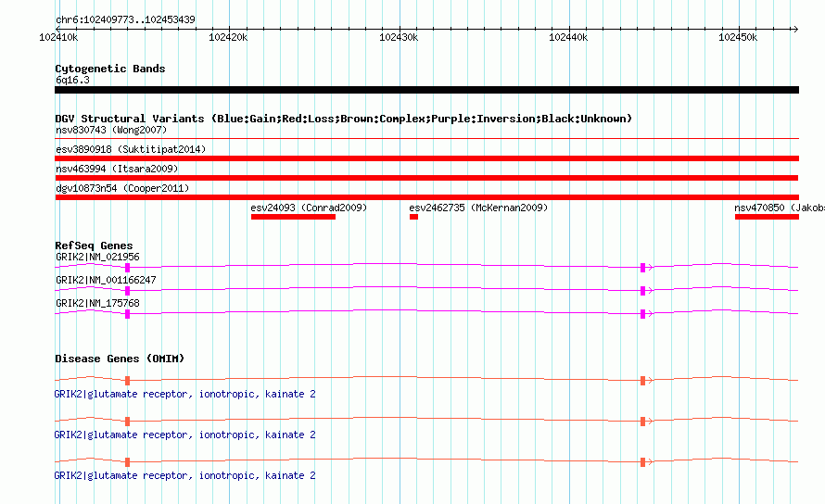Click the 102410k ruler label

[x=58, y=37]
